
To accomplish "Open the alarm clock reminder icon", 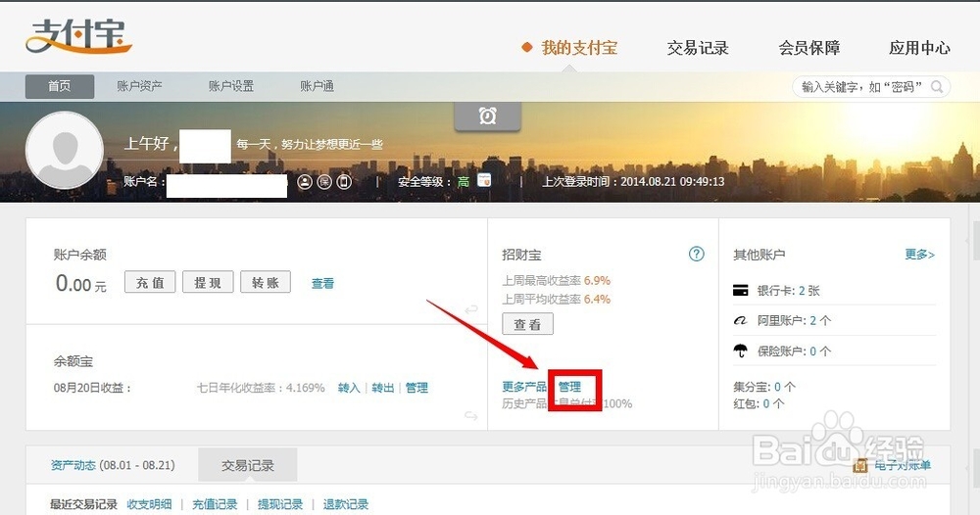I will [487, 117].
